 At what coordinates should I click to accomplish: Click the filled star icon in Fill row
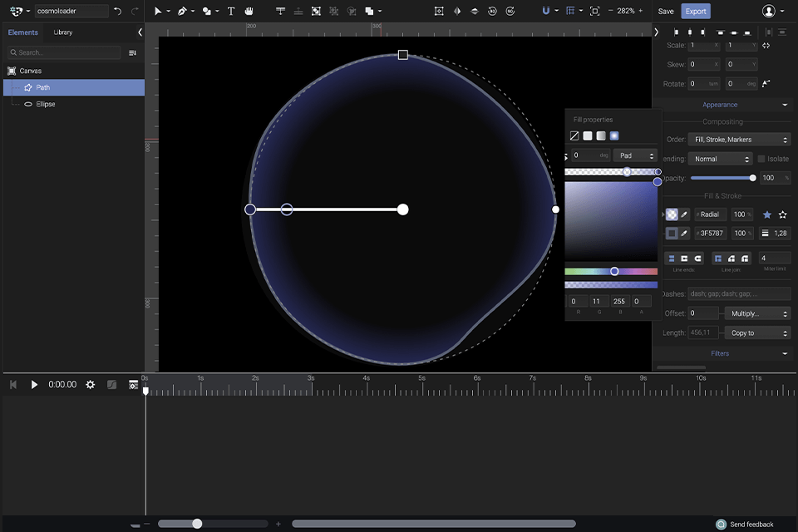click(x=766, y=214)
